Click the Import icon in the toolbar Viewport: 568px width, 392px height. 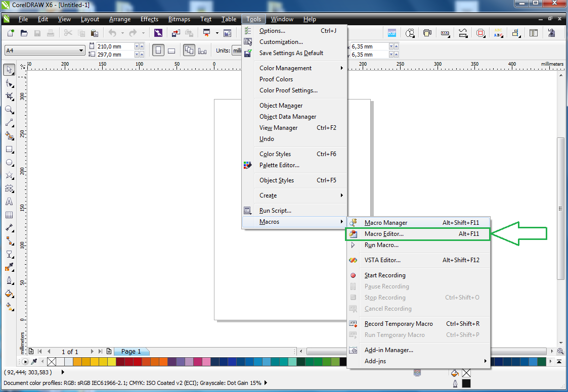pos(176,33)
